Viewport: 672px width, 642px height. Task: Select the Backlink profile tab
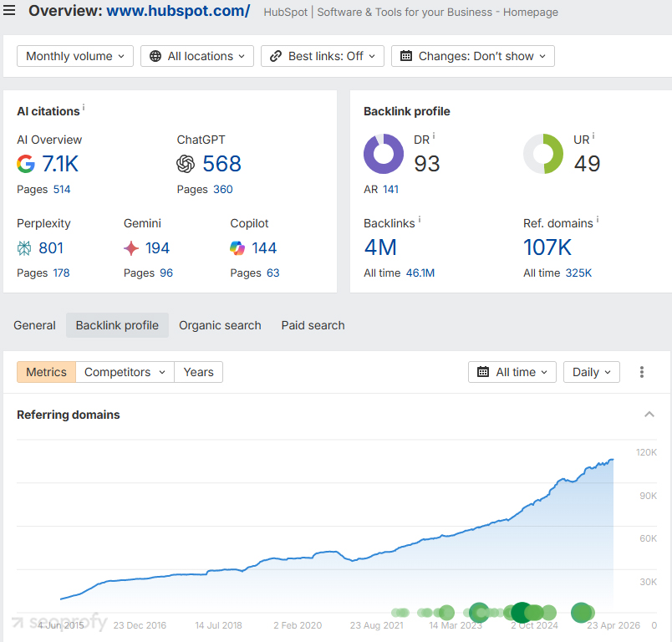click(117, 325)
